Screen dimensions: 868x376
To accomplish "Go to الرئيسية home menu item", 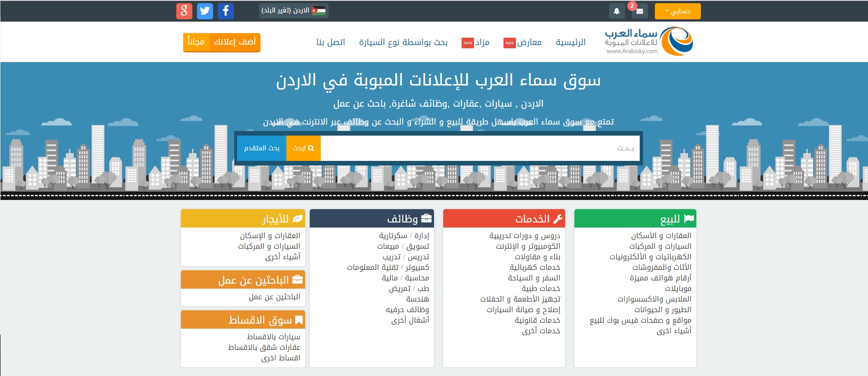I will click(x=571, y=42).
